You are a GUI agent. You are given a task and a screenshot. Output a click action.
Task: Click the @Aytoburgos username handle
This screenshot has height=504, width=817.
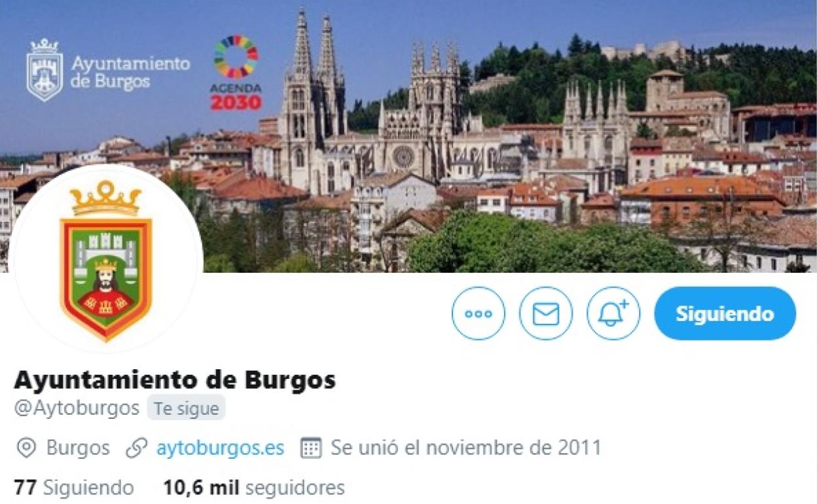77,408
